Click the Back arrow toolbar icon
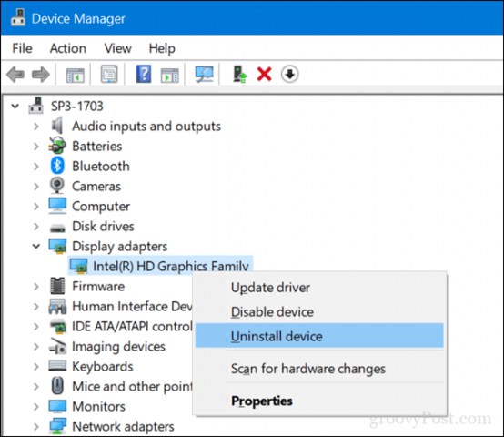Viewport: 504px width, 437px height. pos(15,75)
